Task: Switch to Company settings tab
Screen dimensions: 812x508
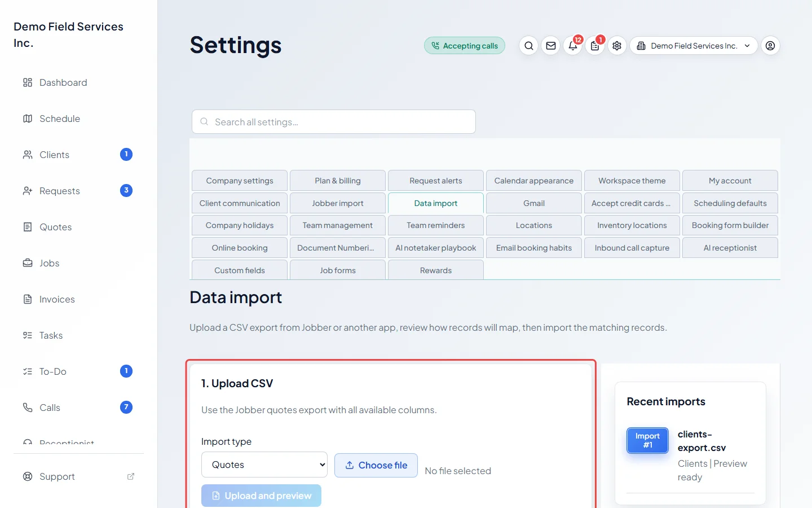Action: coord(240,181)
